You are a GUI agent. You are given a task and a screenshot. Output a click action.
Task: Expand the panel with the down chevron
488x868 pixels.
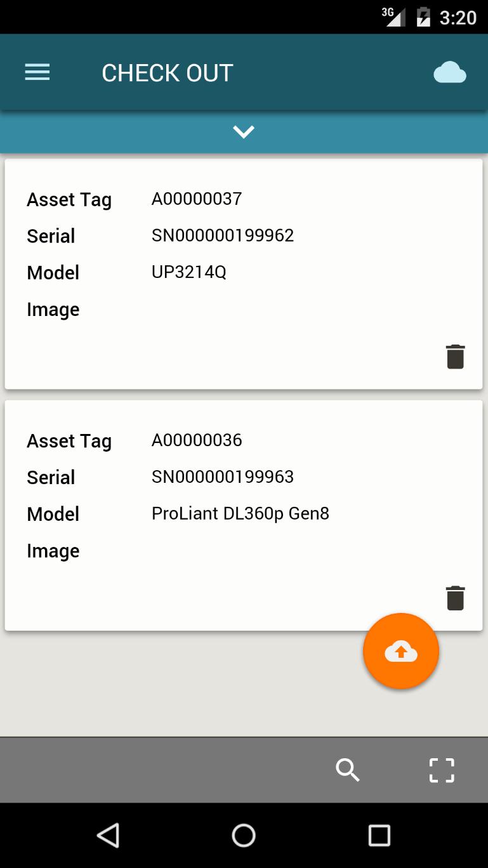[244, 131]
